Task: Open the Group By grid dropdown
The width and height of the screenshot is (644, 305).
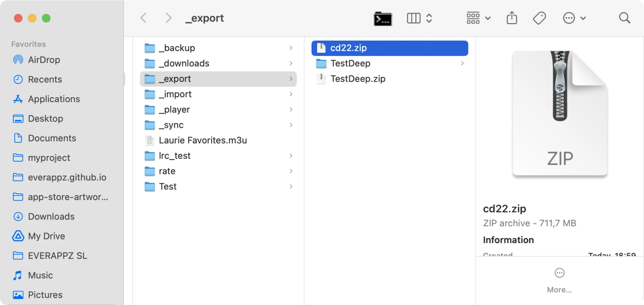Action: [x=478, y=18]
